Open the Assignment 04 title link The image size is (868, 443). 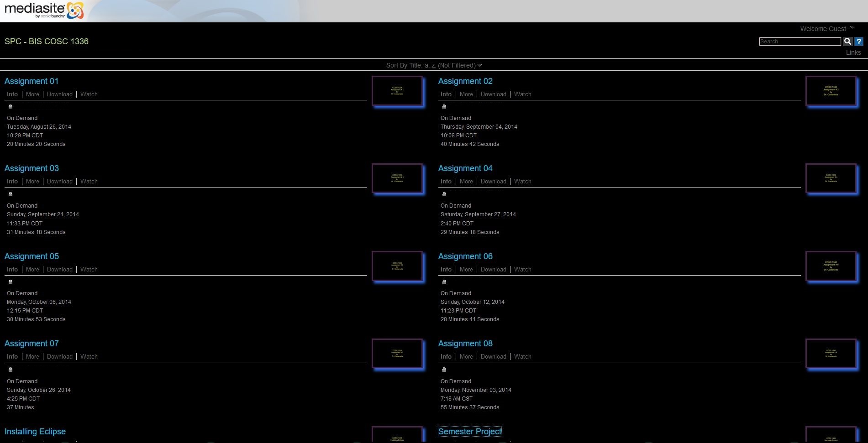click(465, 168)
